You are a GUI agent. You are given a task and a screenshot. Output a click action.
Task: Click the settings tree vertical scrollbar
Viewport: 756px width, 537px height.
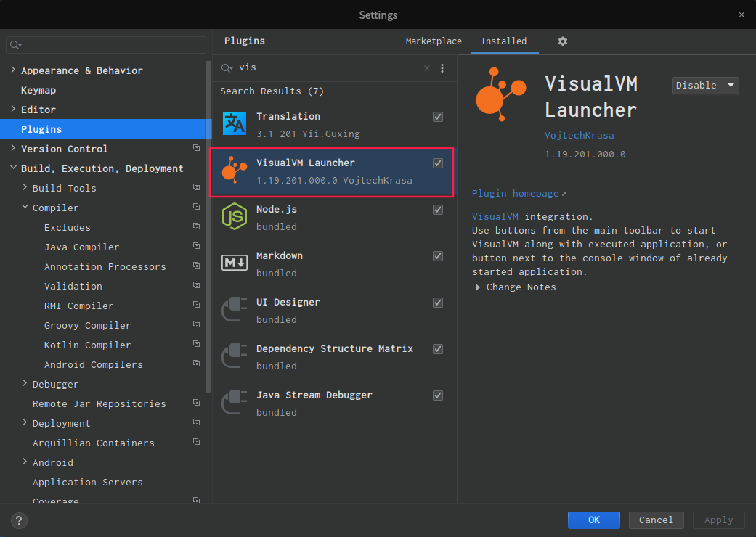pyautogui.click(x=208, y=226)
